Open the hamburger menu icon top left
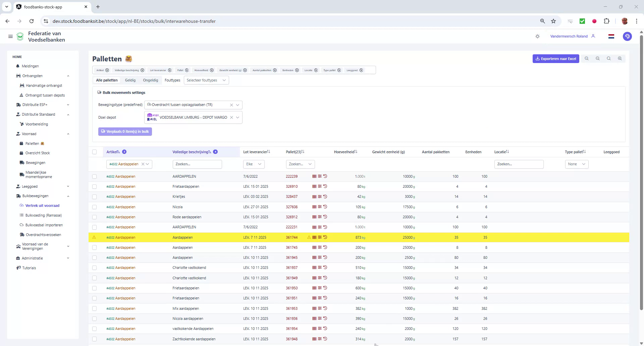Viewport: 644px width, 346px height. pos(10,36)
